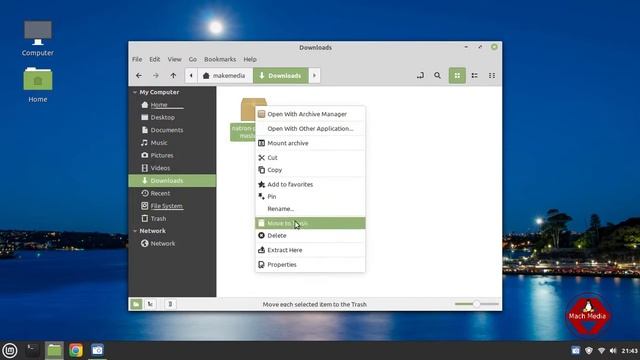
Task: Expand path bar right arrow
Action: click(314, 76)
